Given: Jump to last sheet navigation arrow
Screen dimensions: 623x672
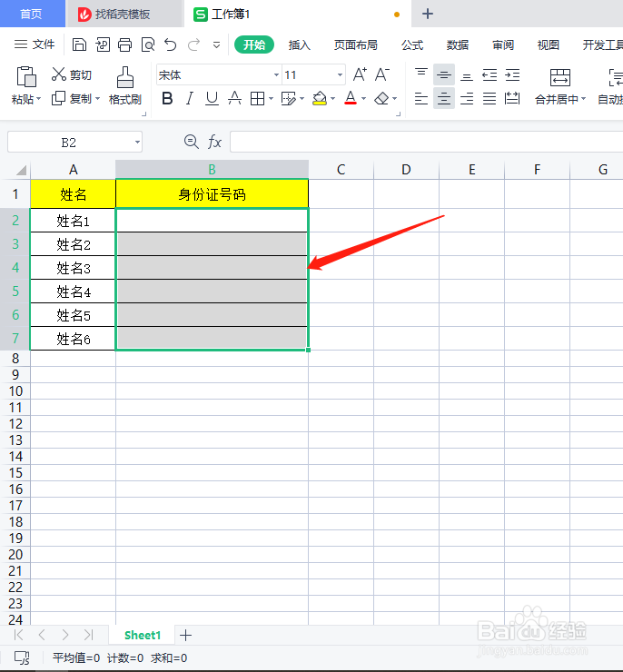Looking at the screenshot, I should pos(89,635).
